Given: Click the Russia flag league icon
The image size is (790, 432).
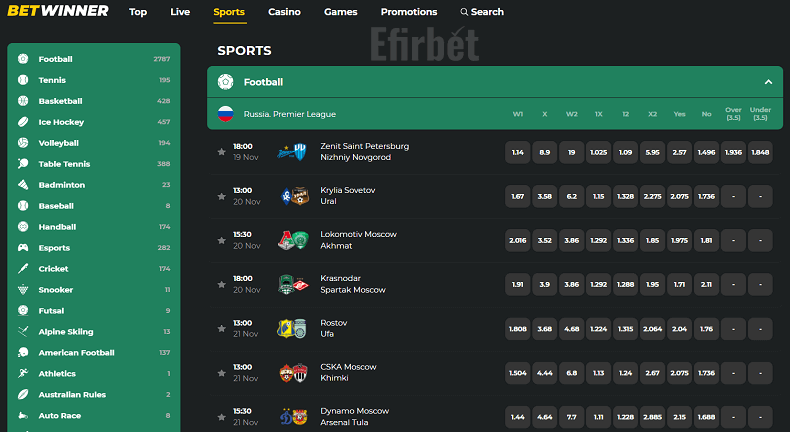Looking at the screenshot, I should point(225,114).
